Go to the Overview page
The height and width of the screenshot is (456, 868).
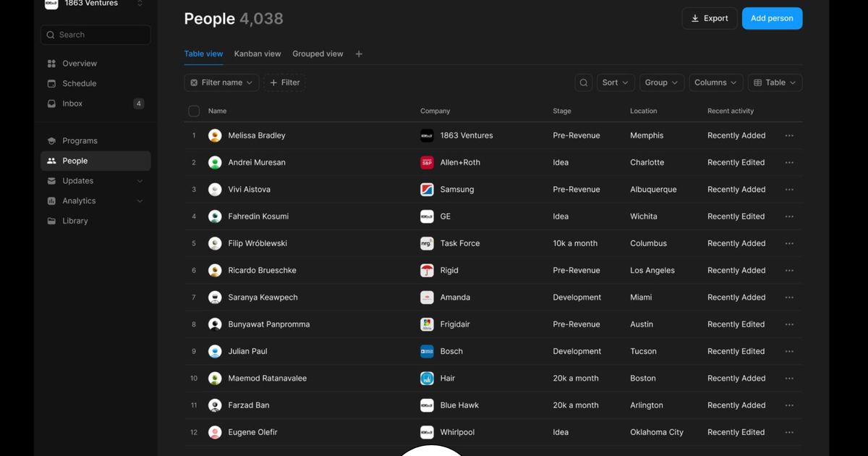pyautogui.click(x=77, y=63)
